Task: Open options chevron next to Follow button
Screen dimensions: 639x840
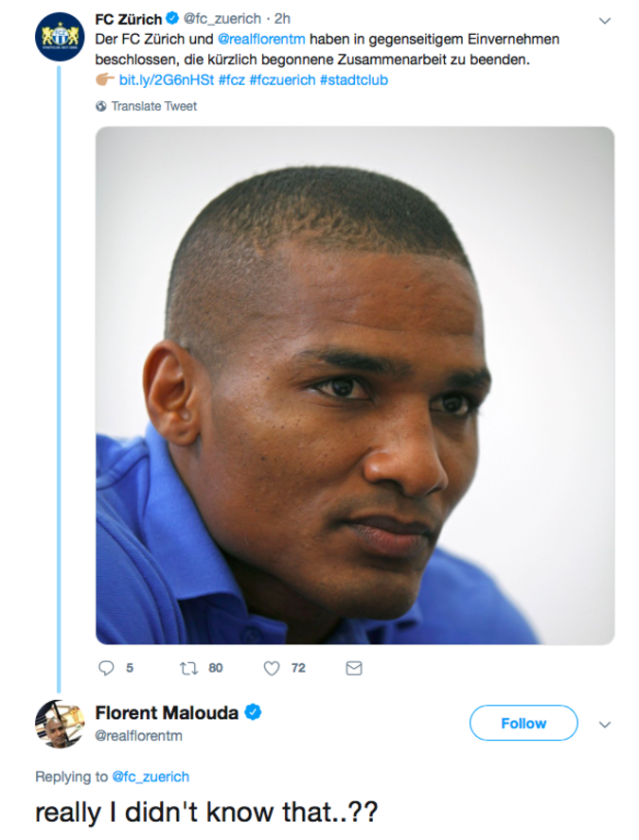Action: (605, 724)
